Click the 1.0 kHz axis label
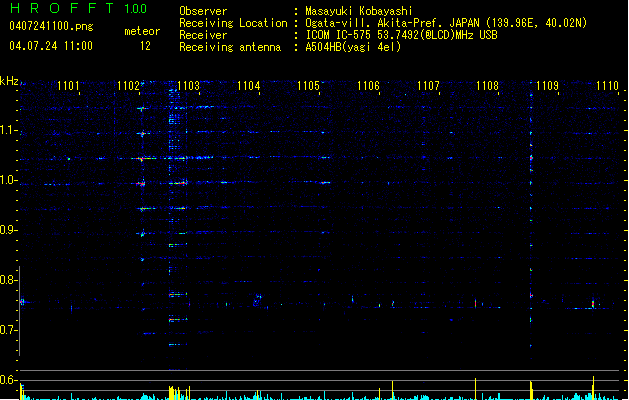The image size is (629, 400). (x=8, y=180)
